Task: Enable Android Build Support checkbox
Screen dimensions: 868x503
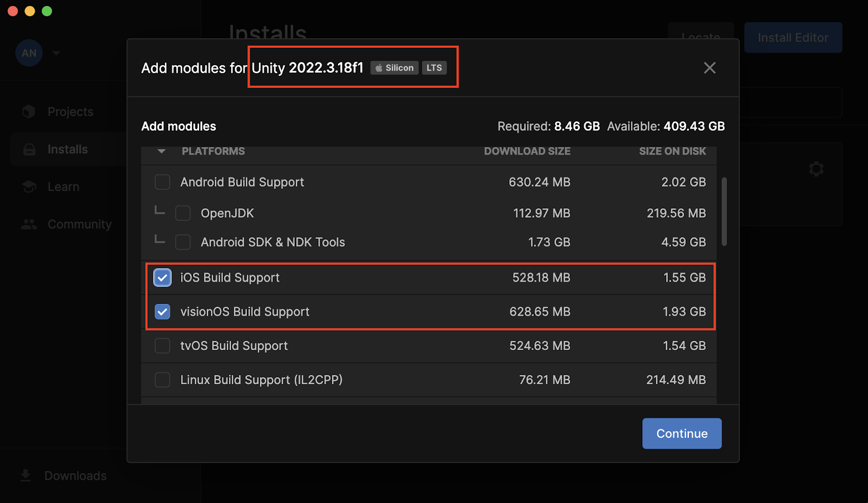Action: (162, 182)
